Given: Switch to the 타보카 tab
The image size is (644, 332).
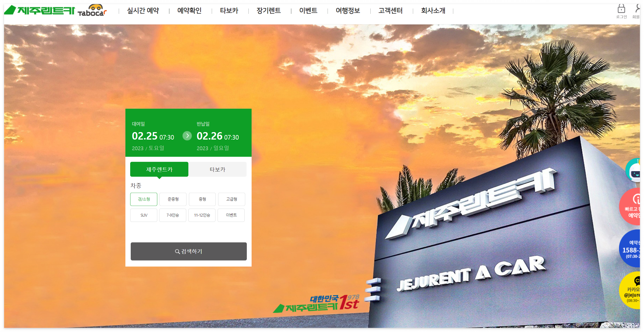Looking at the screenshot, I should [217, 169].
